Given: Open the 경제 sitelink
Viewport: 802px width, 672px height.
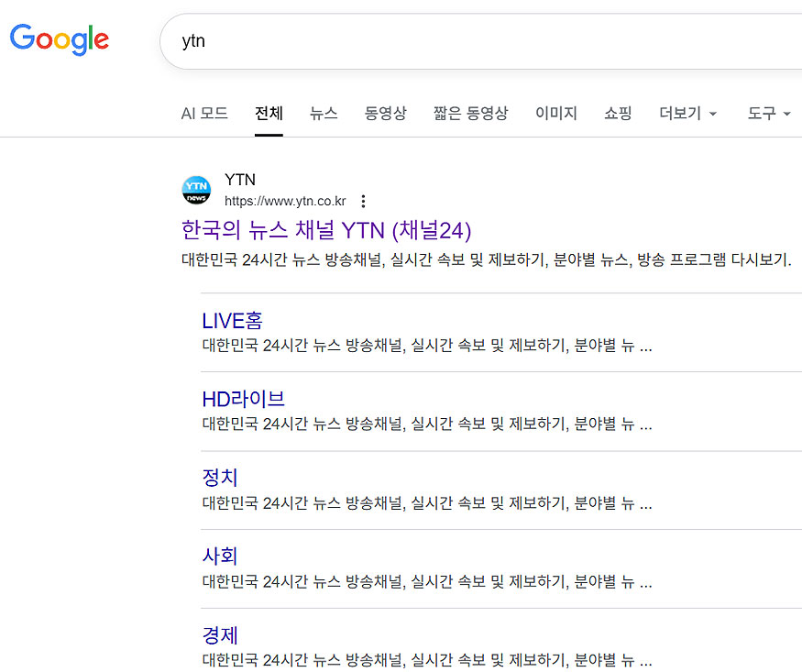Looking at the screenshot, I should 218,635.
